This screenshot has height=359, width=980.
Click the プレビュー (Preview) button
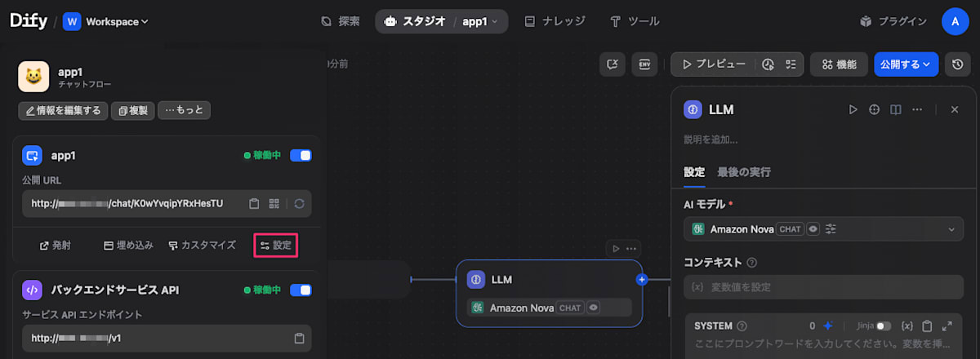(x=713, y=64)
